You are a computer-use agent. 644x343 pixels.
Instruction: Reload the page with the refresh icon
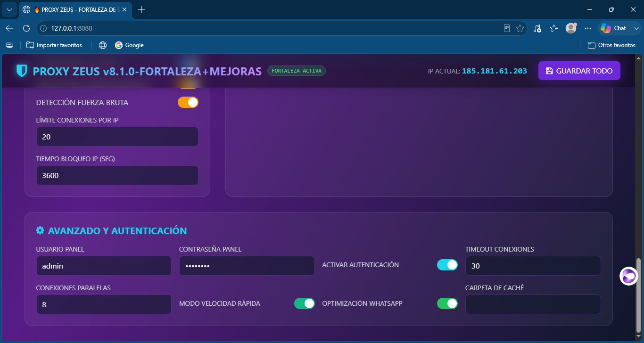click(26, 28)
